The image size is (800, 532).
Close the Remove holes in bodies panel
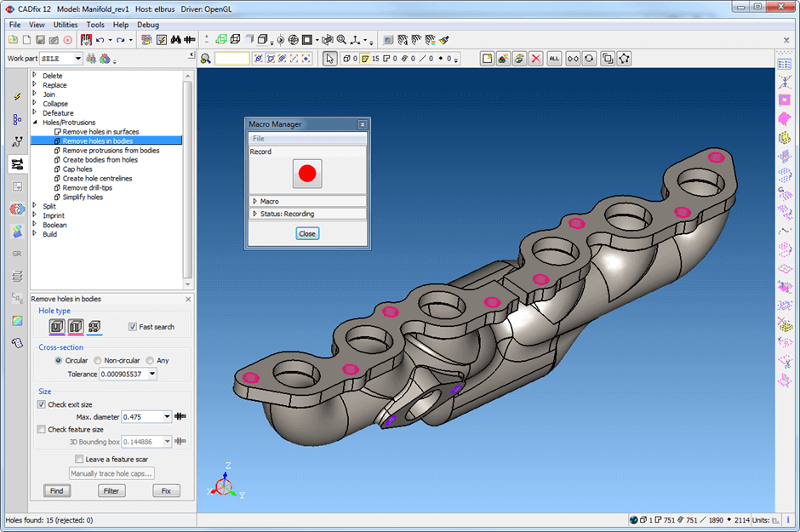pos(188,299)
